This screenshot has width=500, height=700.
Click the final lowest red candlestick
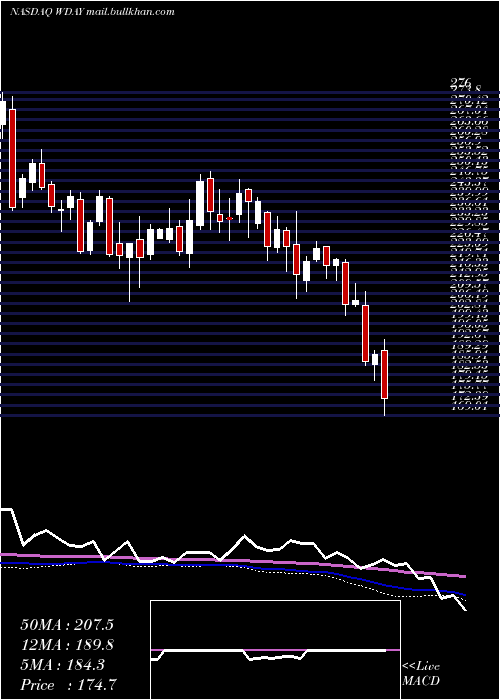[384, 374]
